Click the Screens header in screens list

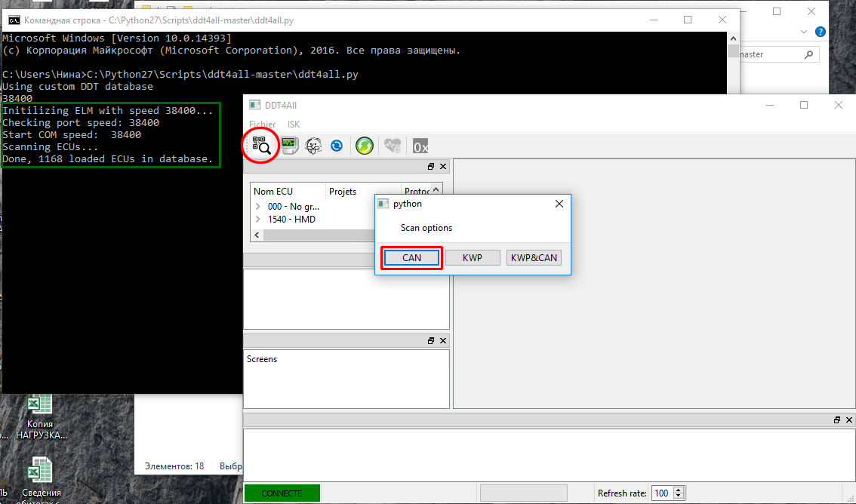click(x=262, y=359)
